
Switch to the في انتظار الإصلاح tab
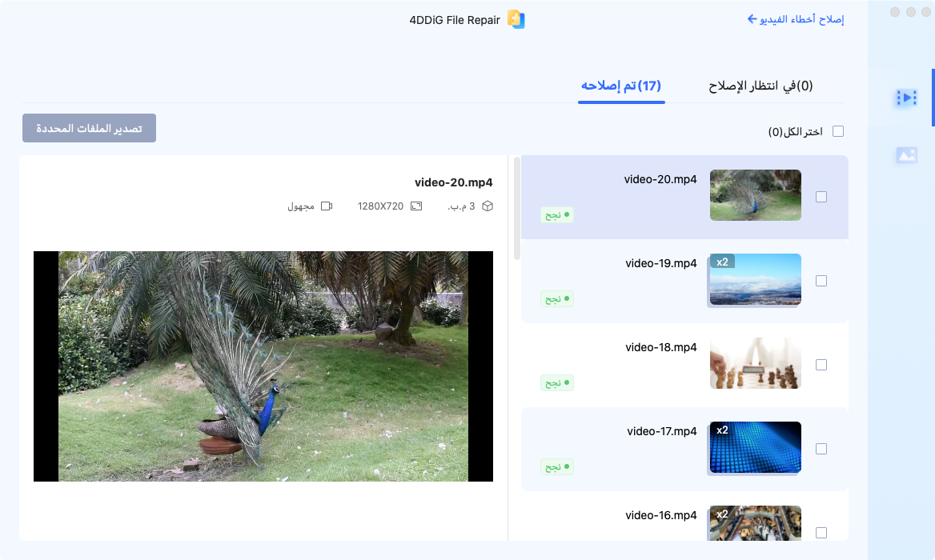pyautogui.click(x=759, y=85)
